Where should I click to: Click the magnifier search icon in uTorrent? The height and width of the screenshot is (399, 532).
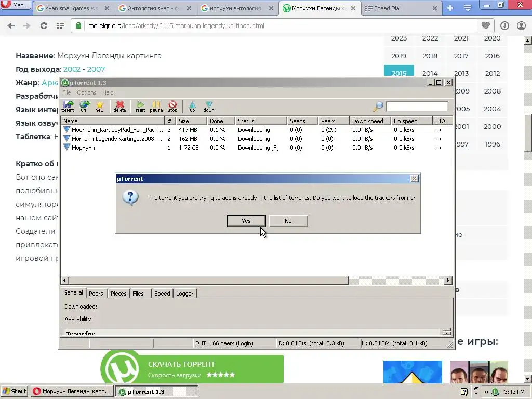(x=378, y=106)
